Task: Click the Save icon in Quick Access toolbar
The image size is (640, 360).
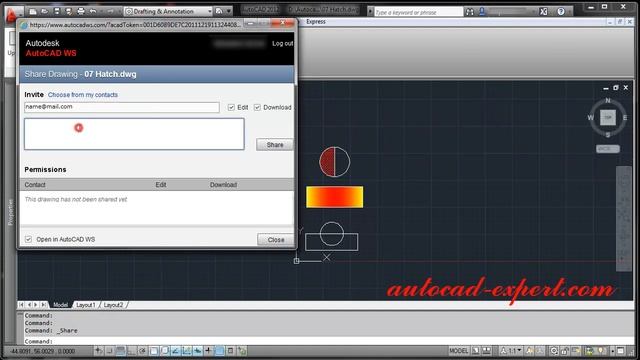Action: click(57, 11)
